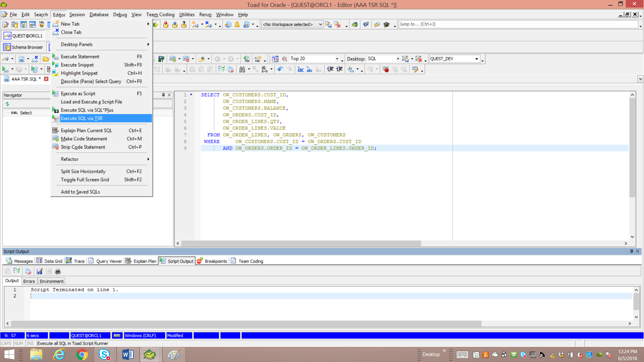644x362 pixels.
Task: Switch to the Explain Plan tab
Action: pos(141,261)
